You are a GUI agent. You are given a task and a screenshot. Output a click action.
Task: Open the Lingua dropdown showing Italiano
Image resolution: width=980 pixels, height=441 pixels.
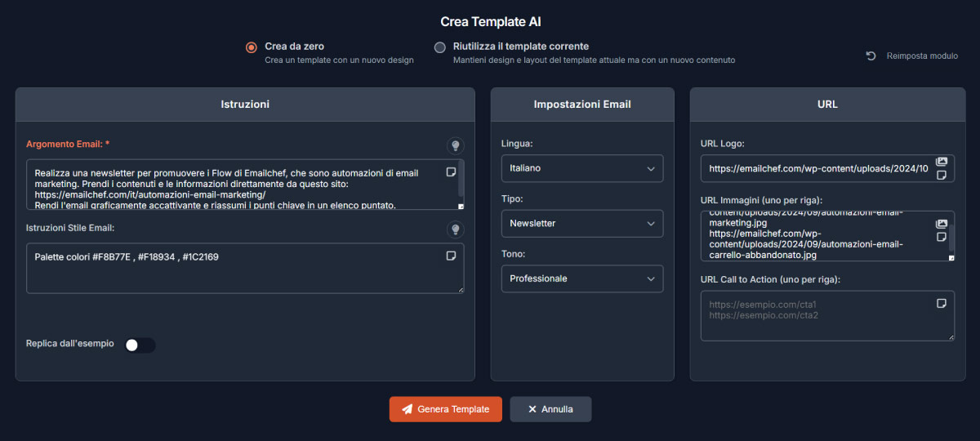coord(581,168)
